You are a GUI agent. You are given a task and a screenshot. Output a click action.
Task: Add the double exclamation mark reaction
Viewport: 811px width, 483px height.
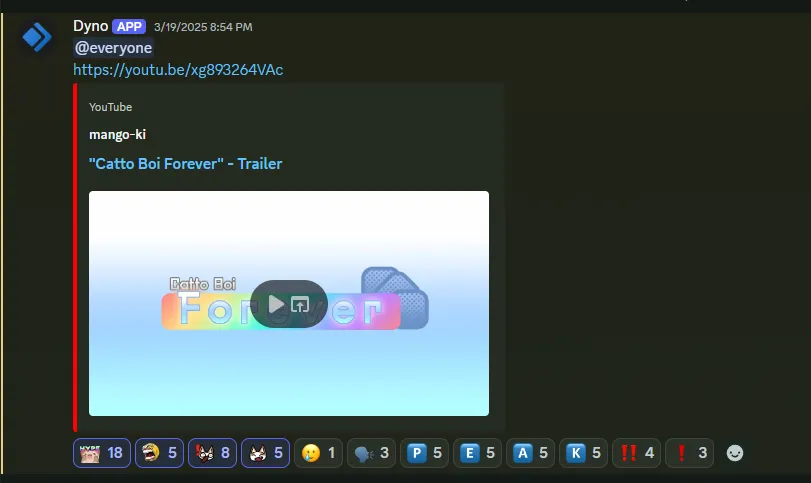click(636, 453)
